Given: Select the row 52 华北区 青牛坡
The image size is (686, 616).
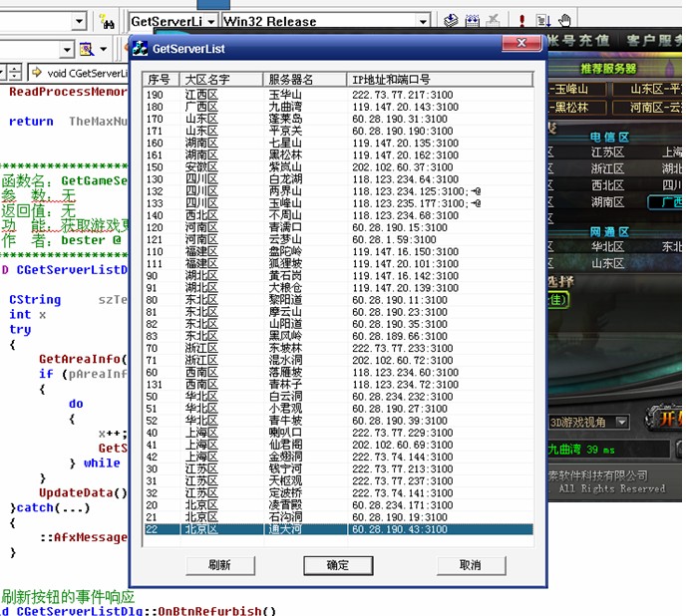Looking at the screenshot, I should click(338, 421).
